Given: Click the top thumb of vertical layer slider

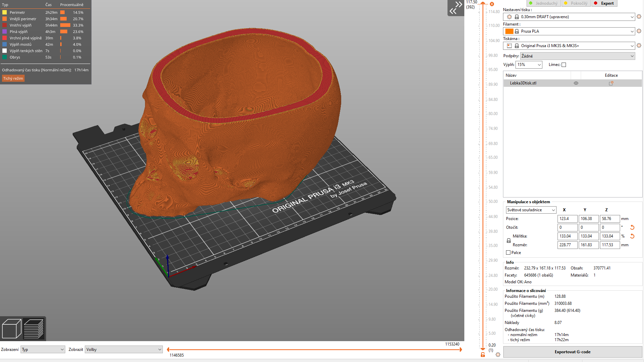Looking at the screenshot, I should [483, 3].
